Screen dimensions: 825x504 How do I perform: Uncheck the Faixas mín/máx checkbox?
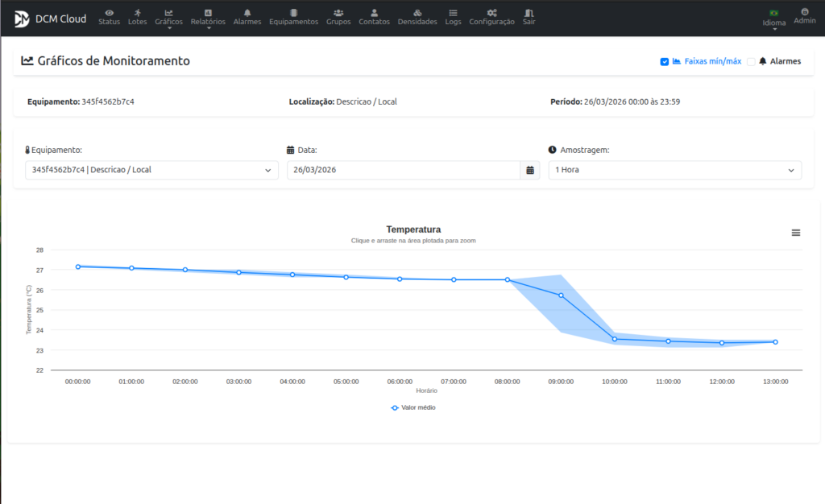coord(665,61)
